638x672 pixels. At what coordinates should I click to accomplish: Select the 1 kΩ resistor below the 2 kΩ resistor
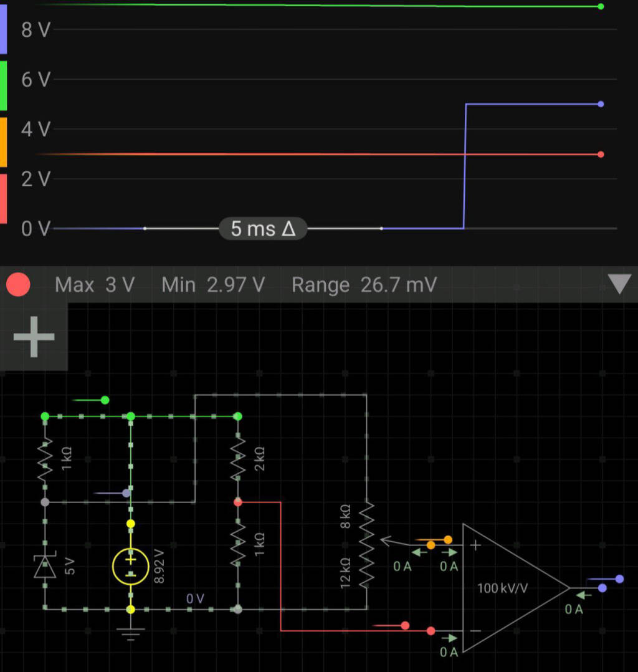(238, 545)
